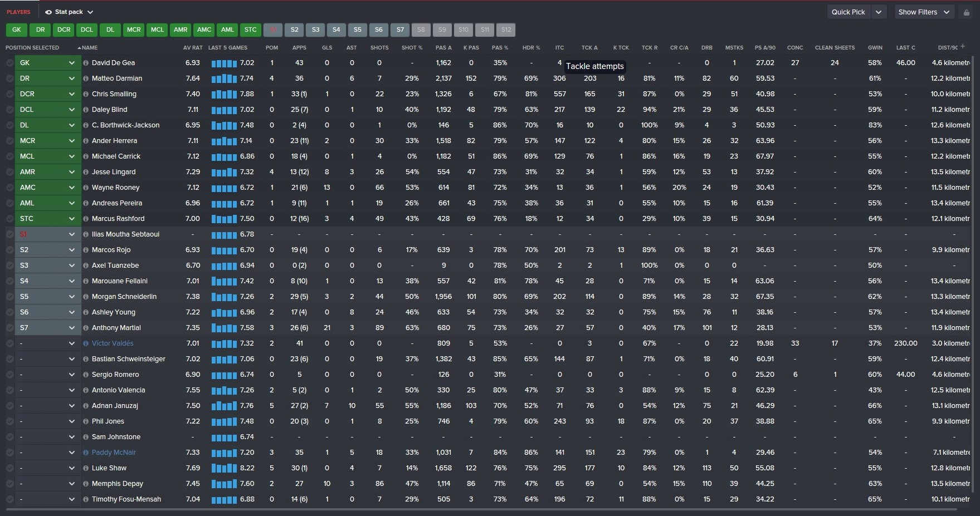
Task: Select the S1 substitute button
Action: point(273,30)
